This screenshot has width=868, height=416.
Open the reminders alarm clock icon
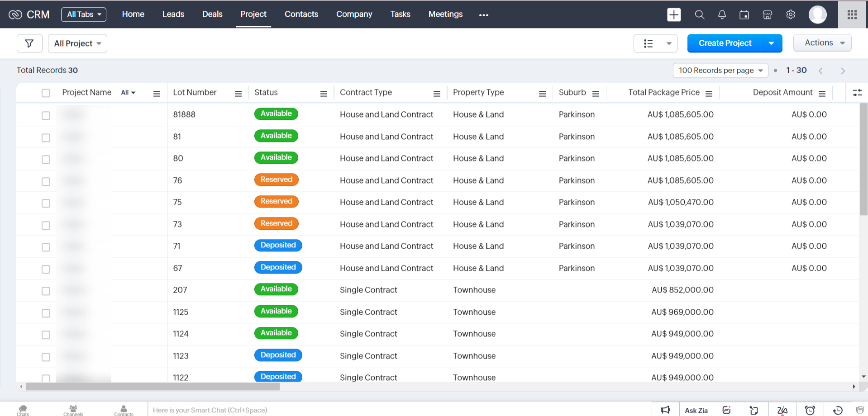tap(810, 410)
